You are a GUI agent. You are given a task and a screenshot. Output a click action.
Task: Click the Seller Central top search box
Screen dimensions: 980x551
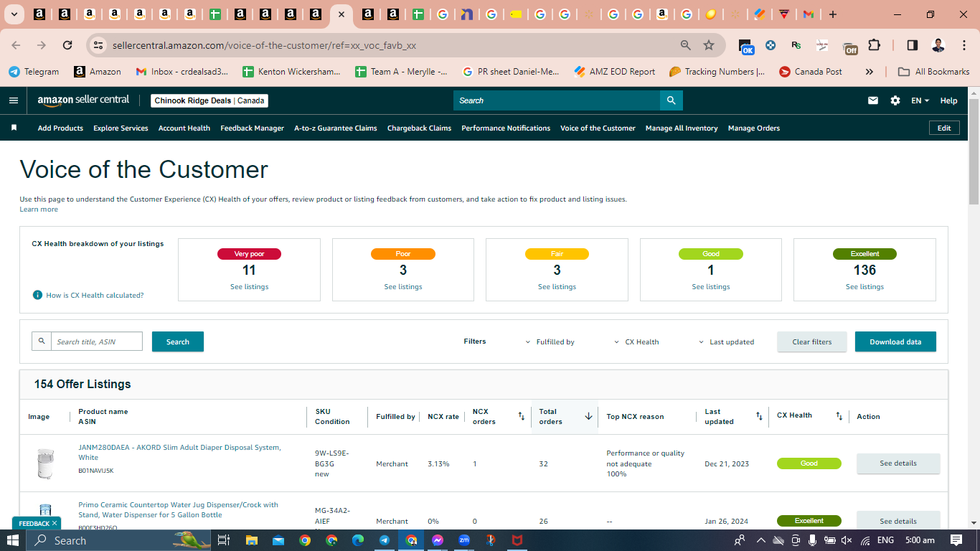557,100
